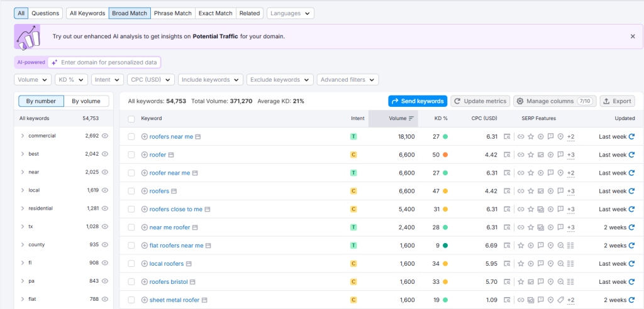Click the Export button
The height and width of the screenshot is (309, 644).
point(618,101)
